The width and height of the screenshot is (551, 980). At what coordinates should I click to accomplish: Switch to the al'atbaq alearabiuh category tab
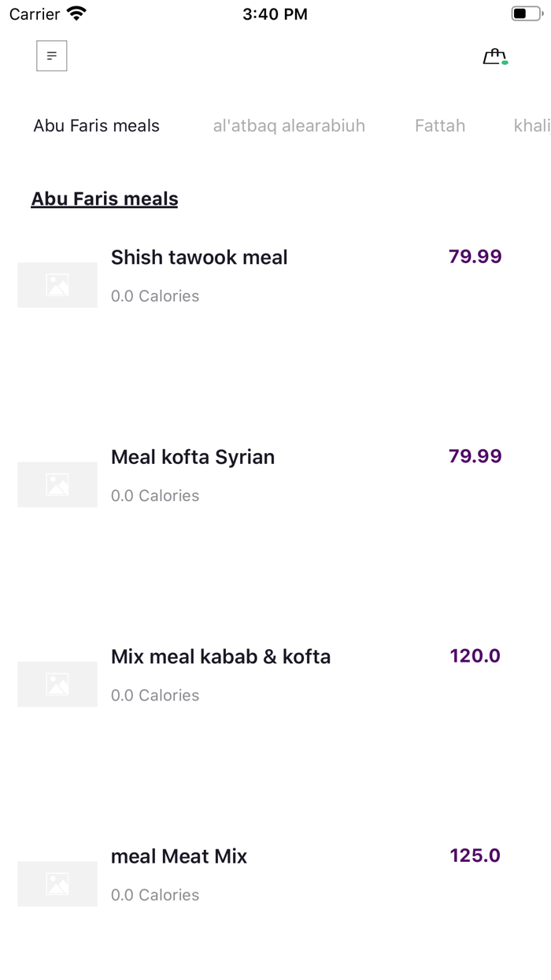tap(289, 125)
